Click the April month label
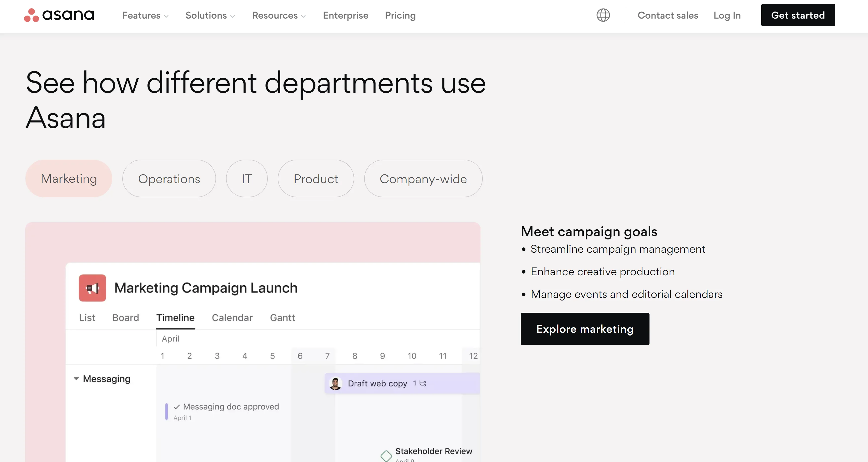Viewport: 868px width, 462px height. click(171, 339)
